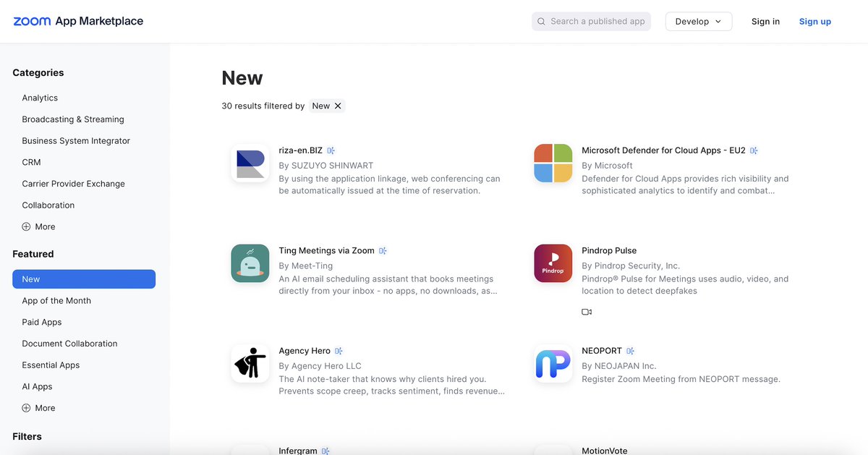The image size is (868, 455).
Task: Remove the New filter chip
Action: [337, 105]
